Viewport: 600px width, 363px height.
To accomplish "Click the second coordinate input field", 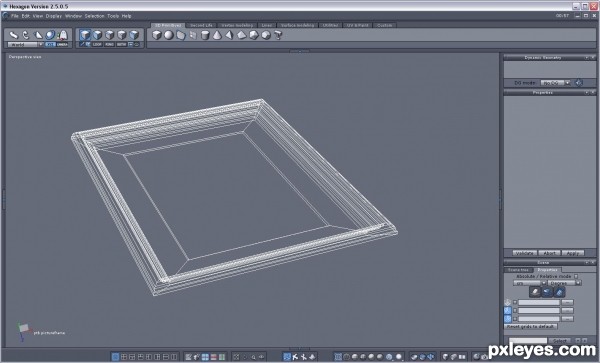I will [539, 311].
